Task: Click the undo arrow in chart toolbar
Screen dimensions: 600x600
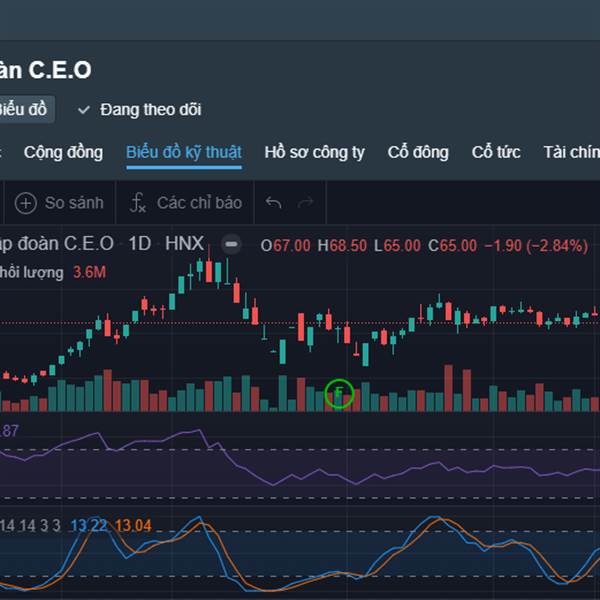Action: [274, 202]
